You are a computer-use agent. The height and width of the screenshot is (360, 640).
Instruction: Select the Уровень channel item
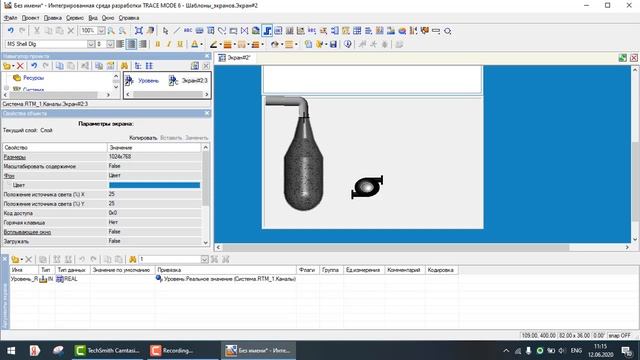(x=142, y=81)
